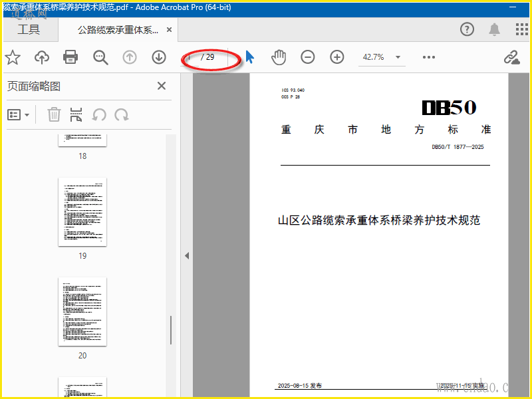Go to next page arrow

click(159, 57)
